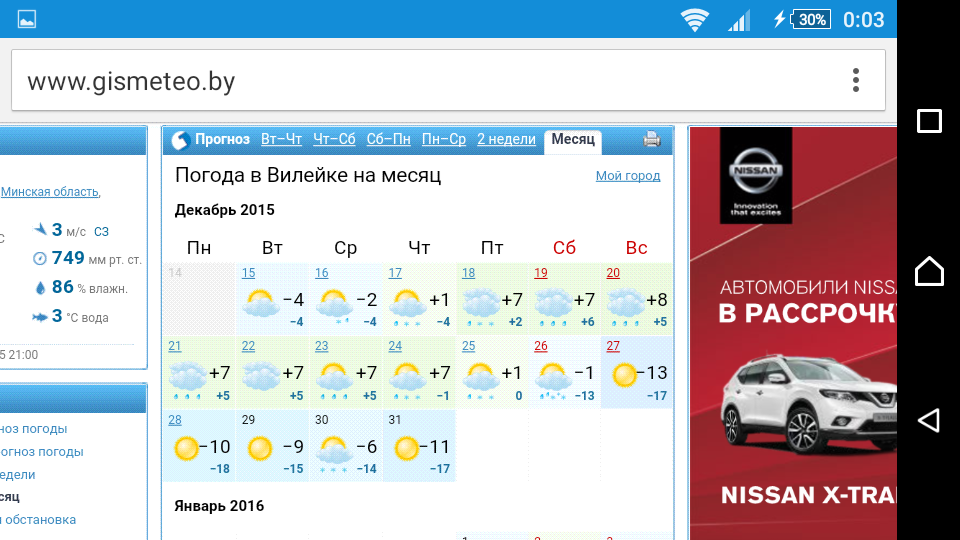The width and height of the screenshot is (960, 540).
Task: Open December 15 date link
Action: click(x=248, y=273)
